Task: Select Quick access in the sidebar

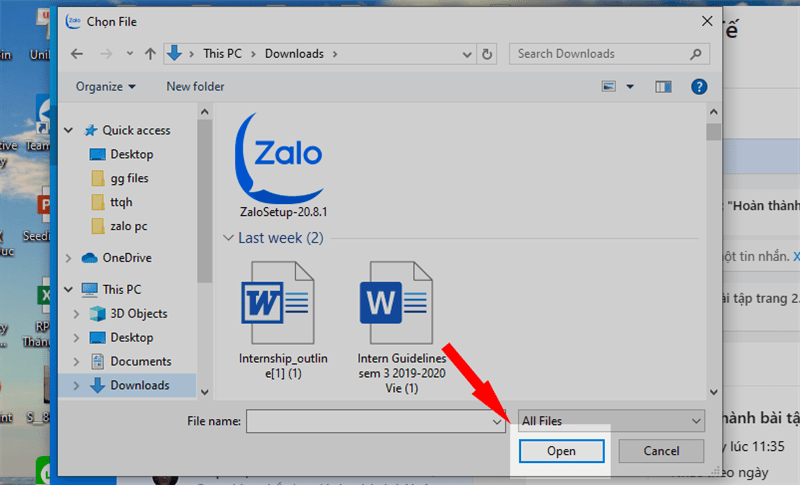Action: (136, 130)
